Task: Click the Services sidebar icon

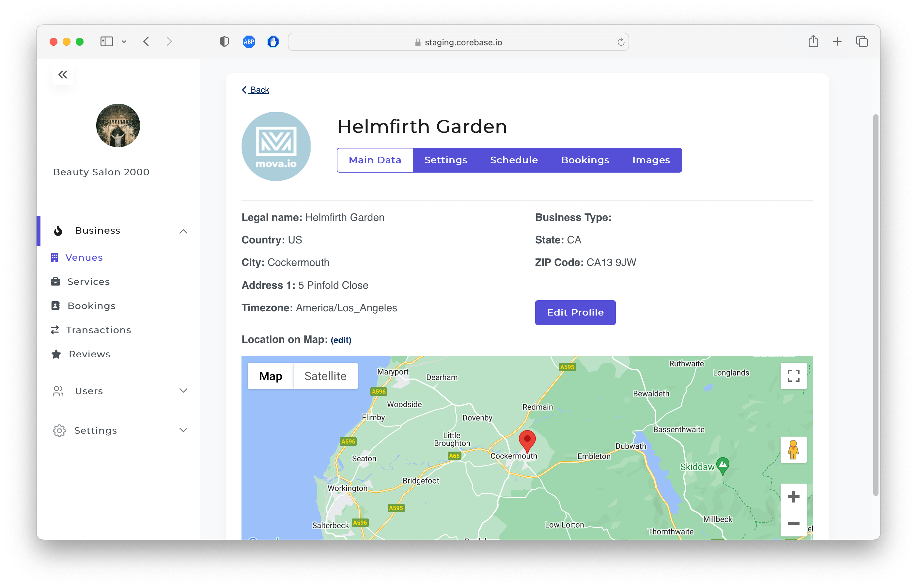Action: click(56, 281)
